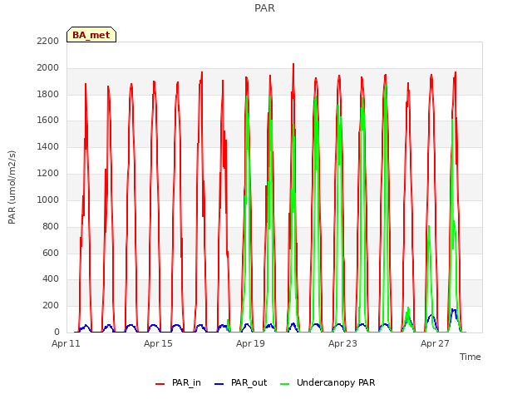Click the 1600 y-axis tick label

[x=48, y=120]
